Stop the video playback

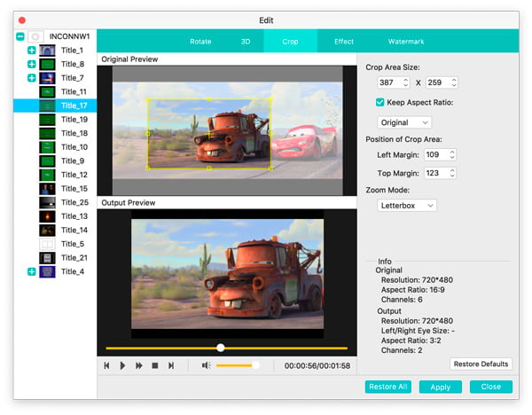point(154,365)
